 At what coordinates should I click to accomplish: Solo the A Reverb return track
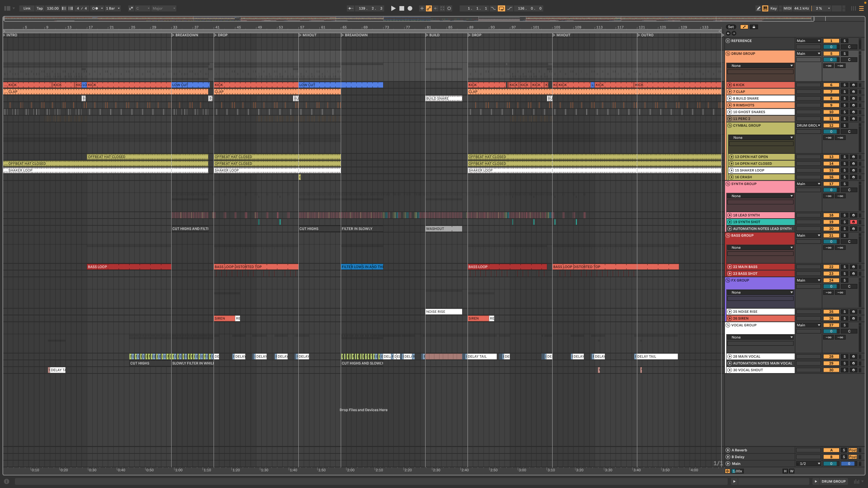(x=844, y=450)
